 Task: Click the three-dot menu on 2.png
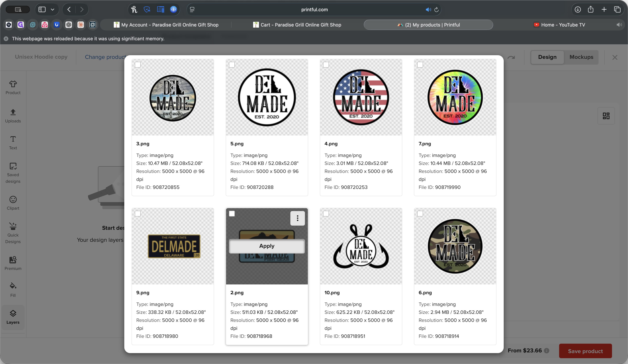[x=297, y=218]
